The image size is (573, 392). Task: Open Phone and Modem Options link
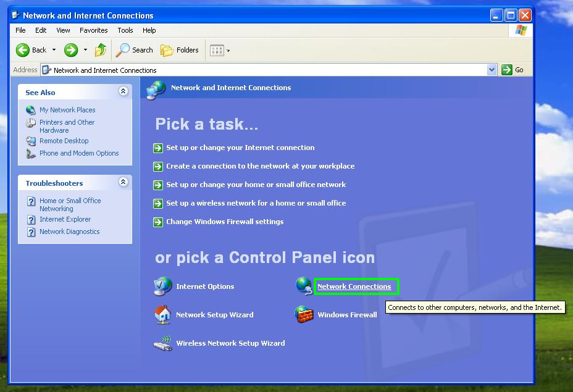click(x=79, y=154)
